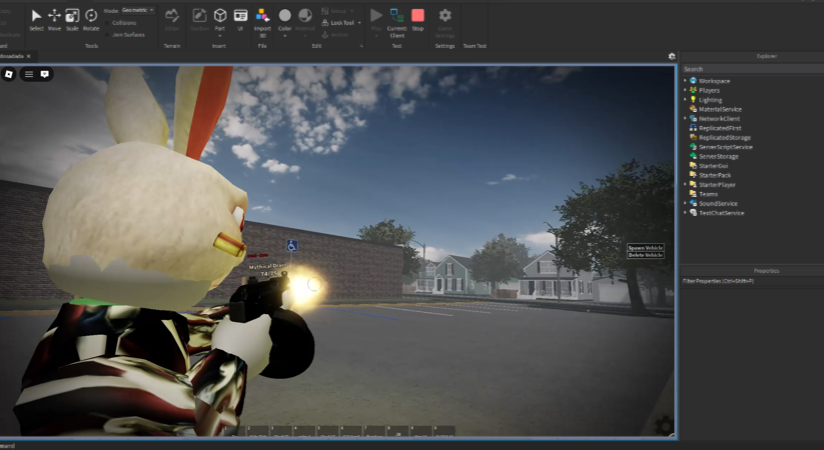Stop the running playtest
Image resolution: width=824 pixels, height=450 pixels.
coord(418,20)
